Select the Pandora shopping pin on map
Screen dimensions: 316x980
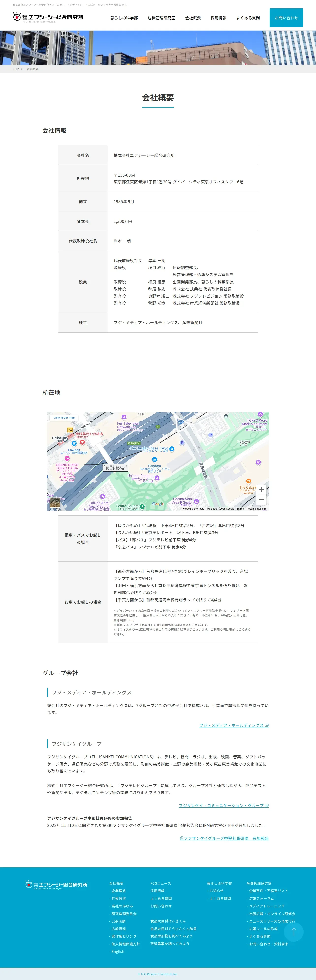[x=154, y=460]
